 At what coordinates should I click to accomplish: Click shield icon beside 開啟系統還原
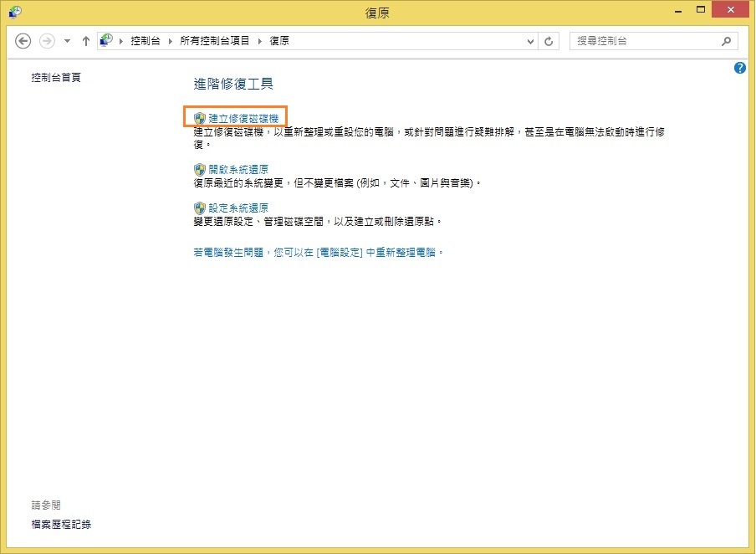coord(200,169)
